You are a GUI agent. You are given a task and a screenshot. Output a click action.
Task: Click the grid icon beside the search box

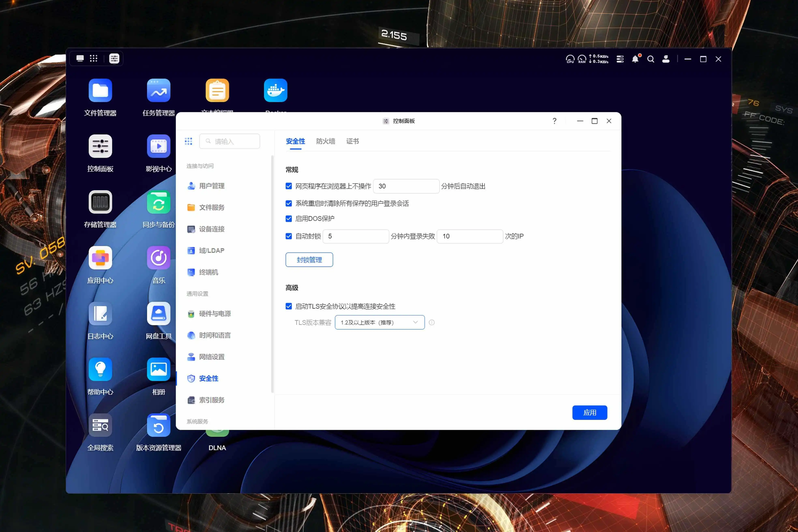[x=188, y=141]
